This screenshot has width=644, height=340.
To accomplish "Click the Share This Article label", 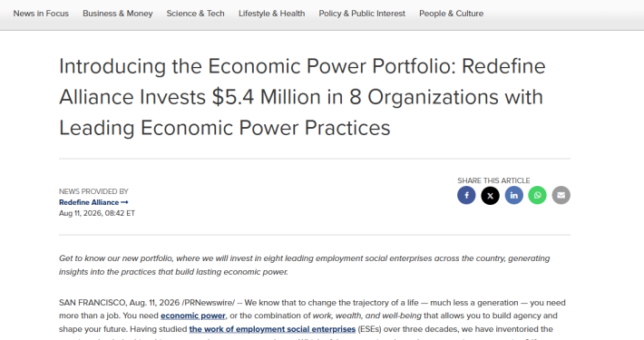I will tap(493, 180).
